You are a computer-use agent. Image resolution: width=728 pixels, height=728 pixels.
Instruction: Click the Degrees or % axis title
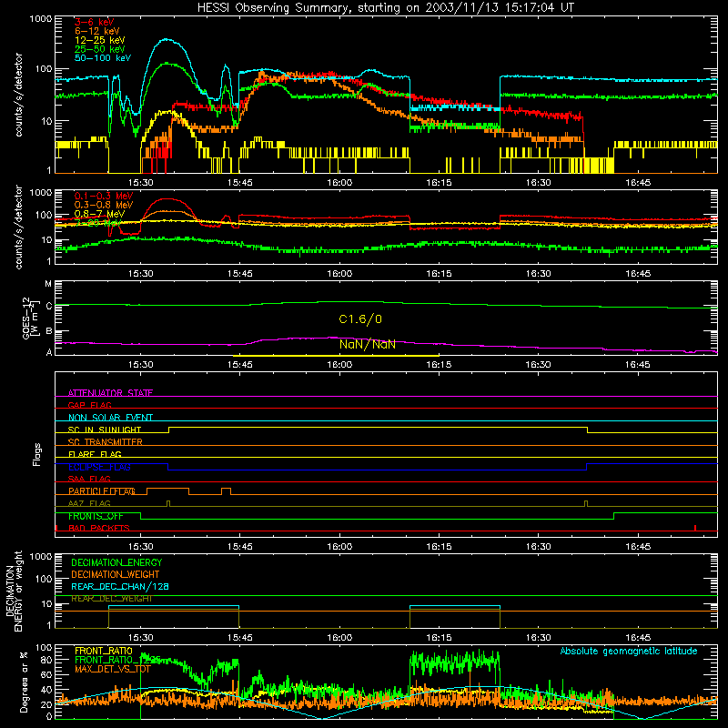point(24,682)
